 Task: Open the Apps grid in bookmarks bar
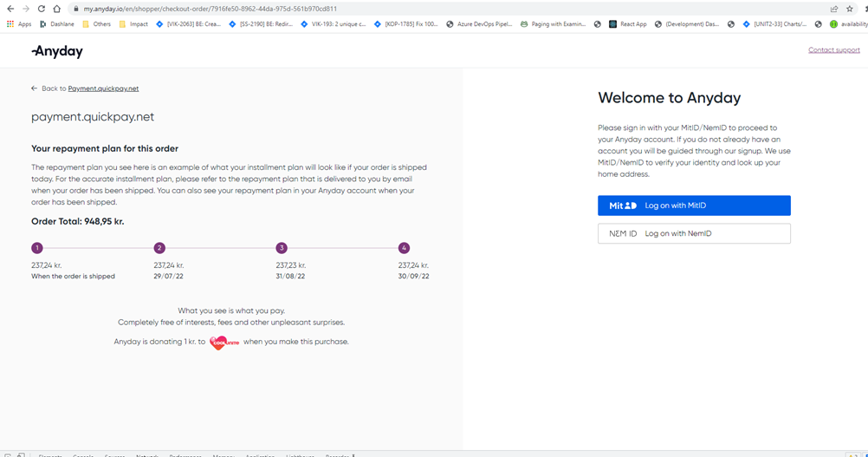click(19, 24)
